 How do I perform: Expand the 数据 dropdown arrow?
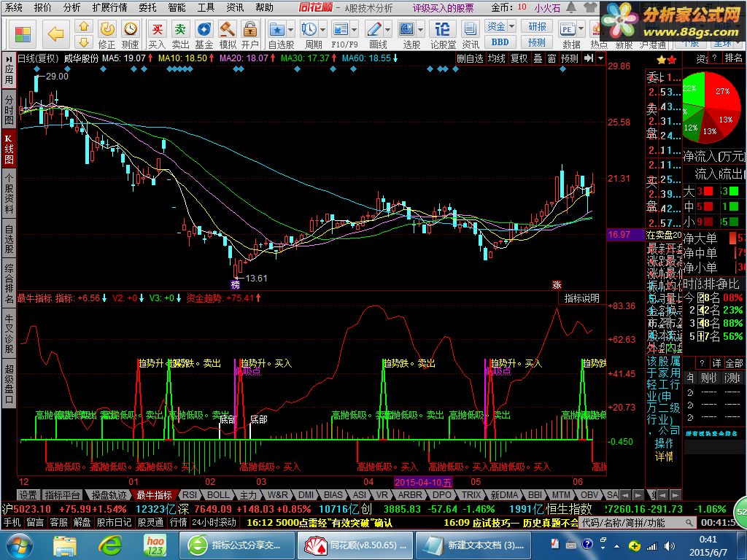click(x=581, y=30)
